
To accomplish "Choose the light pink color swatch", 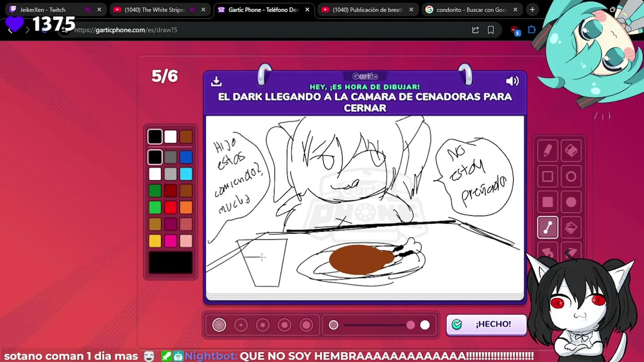I will [x=186, y=241].
